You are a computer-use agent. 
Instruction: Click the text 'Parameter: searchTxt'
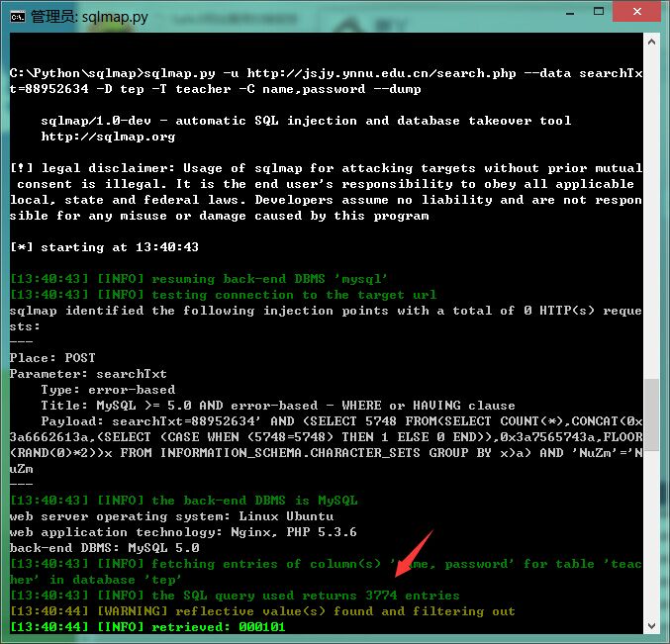(88, 374)
